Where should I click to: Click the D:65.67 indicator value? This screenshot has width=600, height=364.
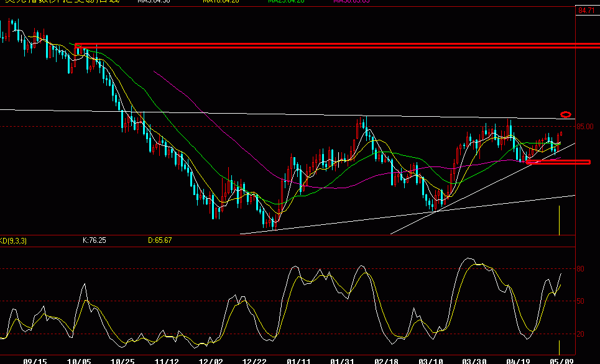160,240
